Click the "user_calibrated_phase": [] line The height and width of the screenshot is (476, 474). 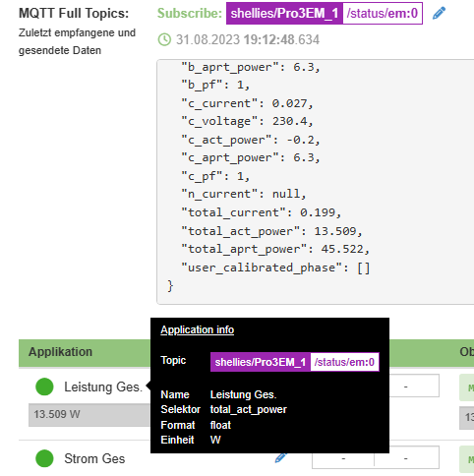click(x=275, y=268)
